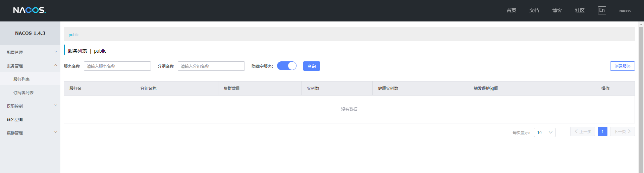Click the NACOS 1.4.3 version label
Viewport: 644px width, 173px height.
click(30, 33)
